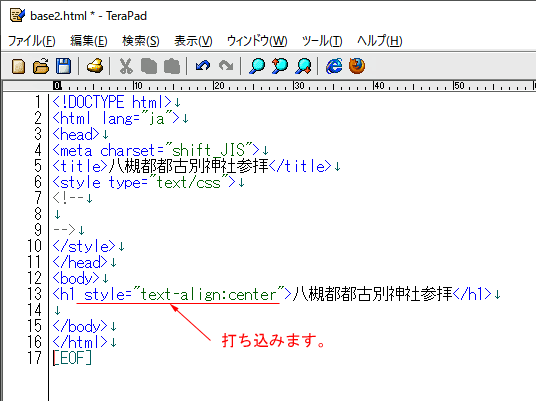Open a file with the folder icon
The height and width of the screenshot is (401, 536).
click(x=41, y=66)
